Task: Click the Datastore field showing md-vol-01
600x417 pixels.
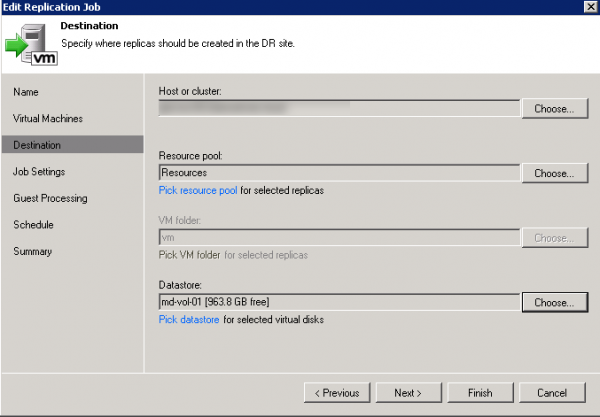Action: [338, 301]
